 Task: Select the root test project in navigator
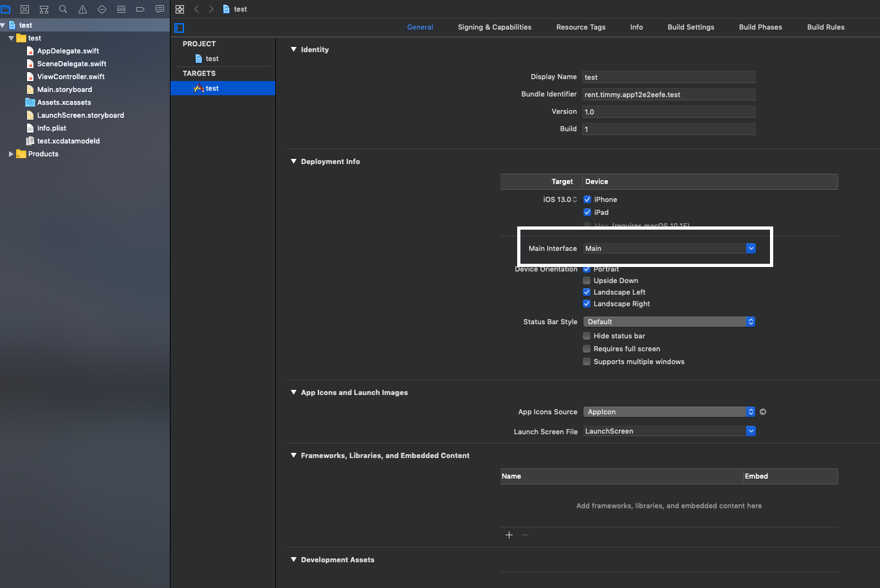pos(85,25)
